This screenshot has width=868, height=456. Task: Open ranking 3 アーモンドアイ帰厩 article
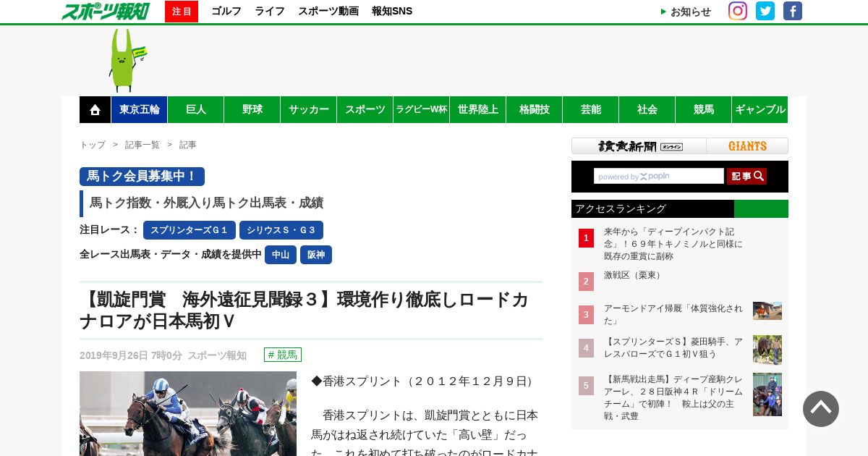(x=673, y=314)
